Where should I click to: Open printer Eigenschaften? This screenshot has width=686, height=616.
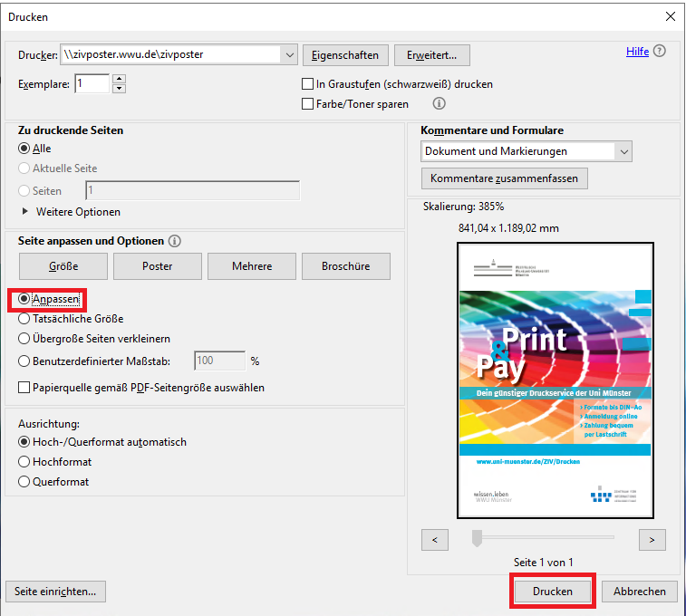click(x=345, y=55)
